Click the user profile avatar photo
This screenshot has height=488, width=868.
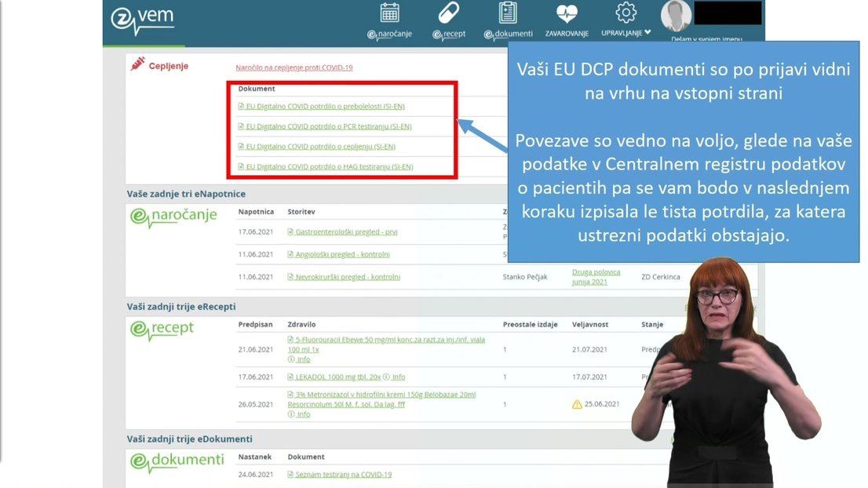point(676,16)
